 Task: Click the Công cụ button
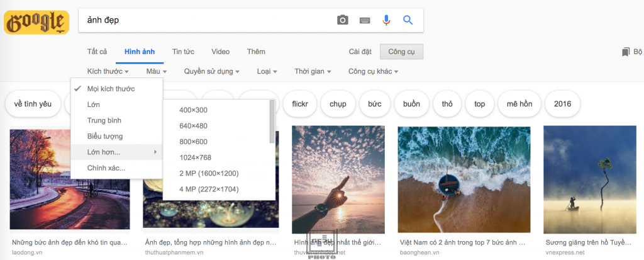click(x=401, y=52)
